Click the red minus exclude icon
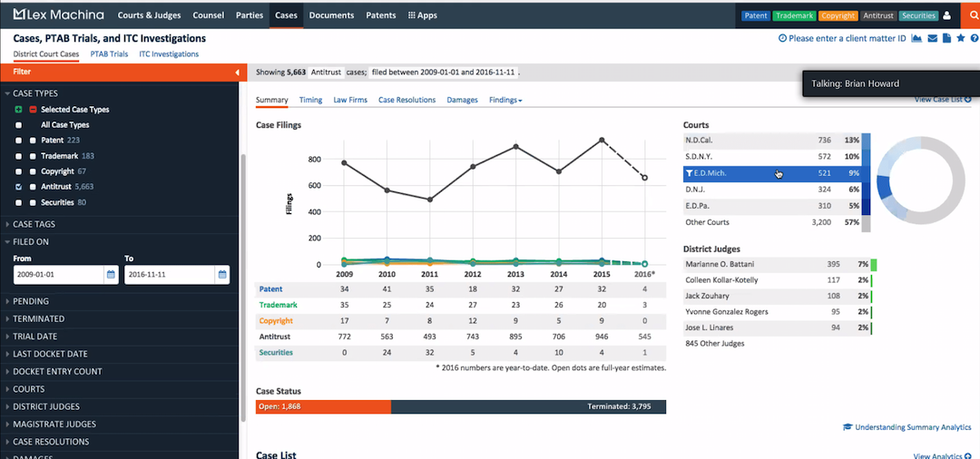The height and width of the screenshot is (459, 980). pos(33,109)
